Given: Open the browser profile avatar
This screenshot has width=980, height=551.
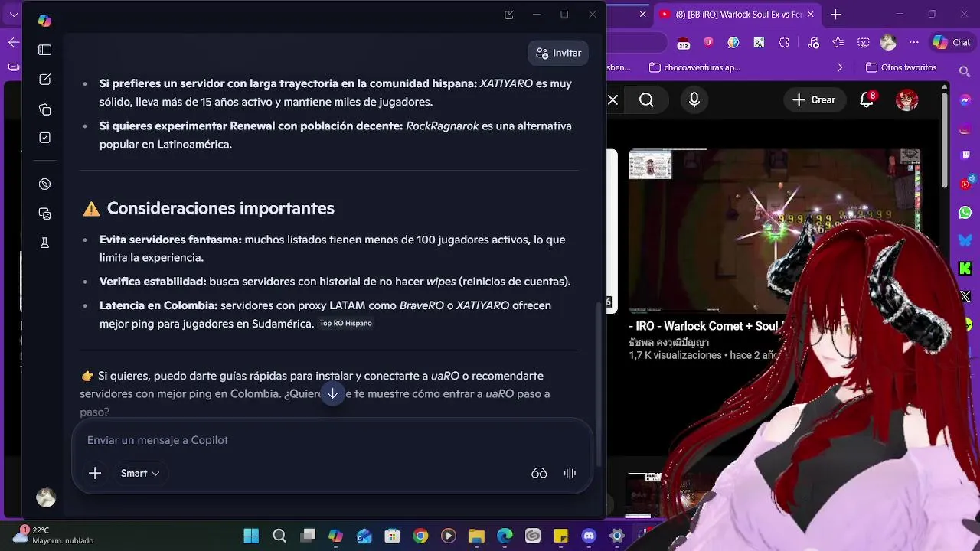Looking at the screenshot, I should (888, 43).
